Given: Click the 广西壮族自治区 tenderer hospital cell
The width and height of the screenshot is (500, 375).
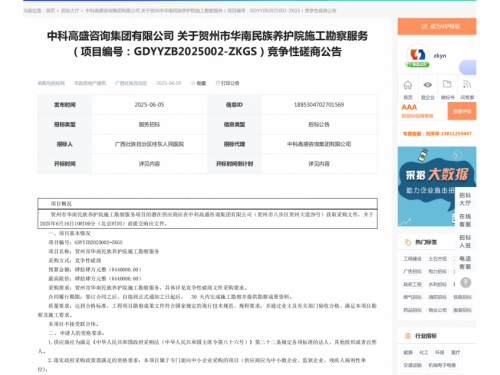Looking at the screenshot, I should 149,144.
